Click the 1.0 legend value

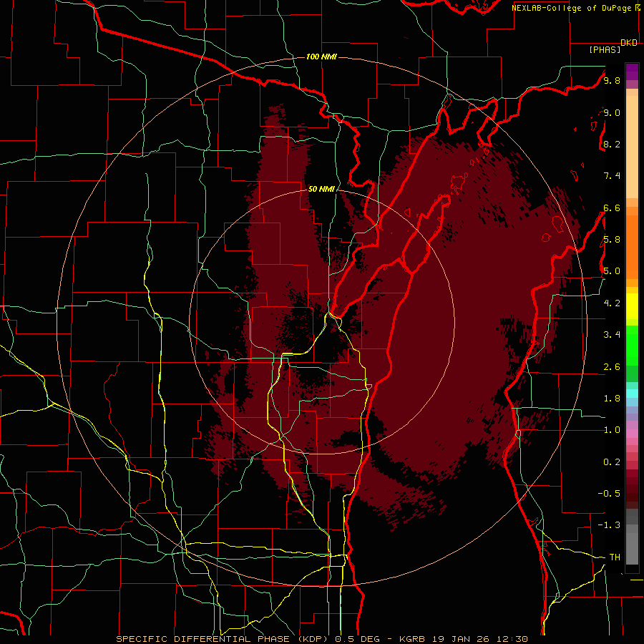pyautogui.click(x=612, y=429)
